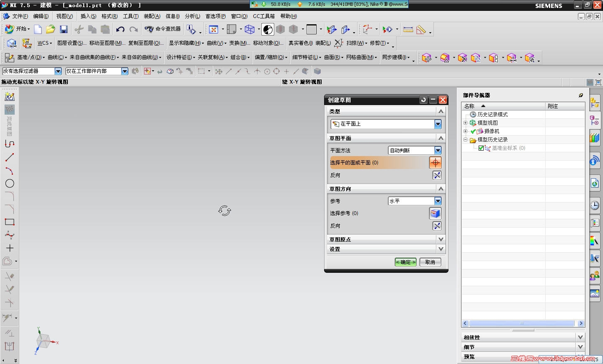Select the Studio Spline tool

pos(10,235)
